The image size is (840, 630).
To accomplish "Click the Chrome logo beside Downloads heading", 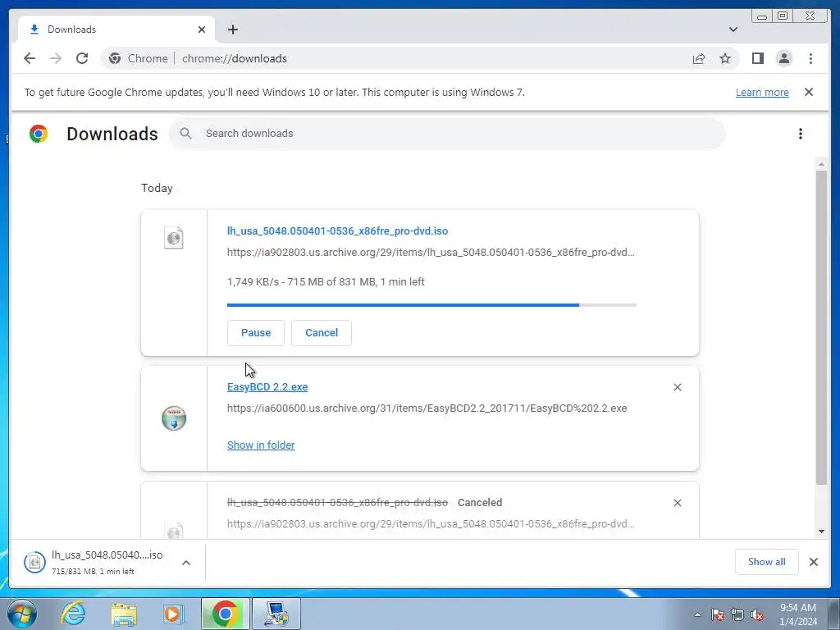I will click(x=39, y=134).
